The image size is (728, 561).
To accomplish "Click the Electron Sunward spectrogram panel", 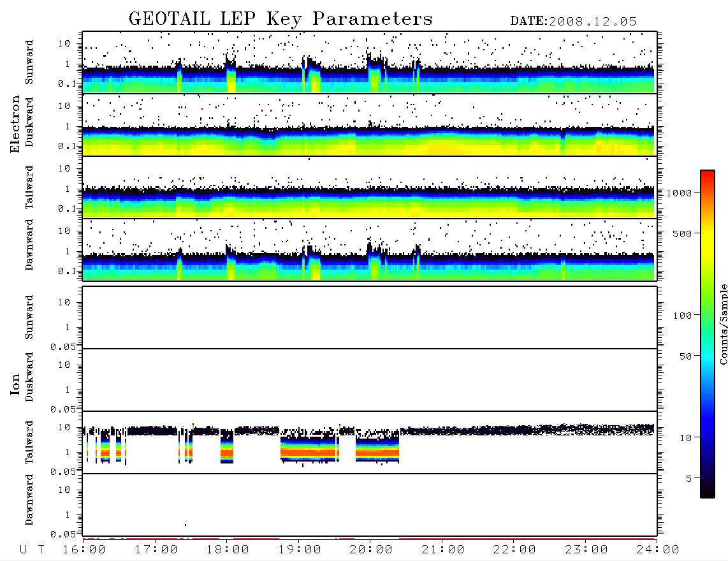I will 370,62.
